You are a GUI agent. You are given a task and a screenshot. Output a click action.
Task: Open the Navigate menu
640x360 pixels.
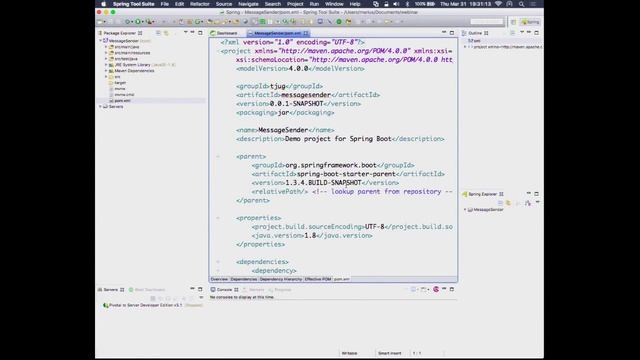point(248,4)
